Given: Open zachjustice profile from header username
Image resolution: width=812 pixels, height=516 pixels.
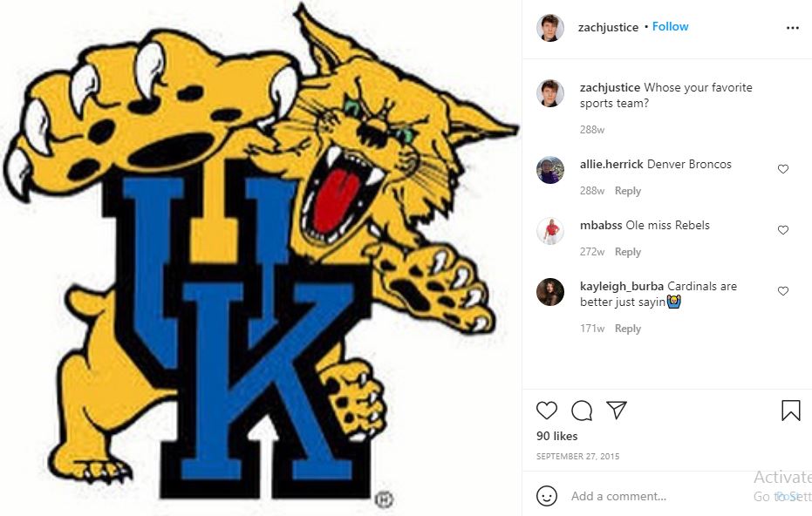Looking at the screenshot, I should [608, 27].
